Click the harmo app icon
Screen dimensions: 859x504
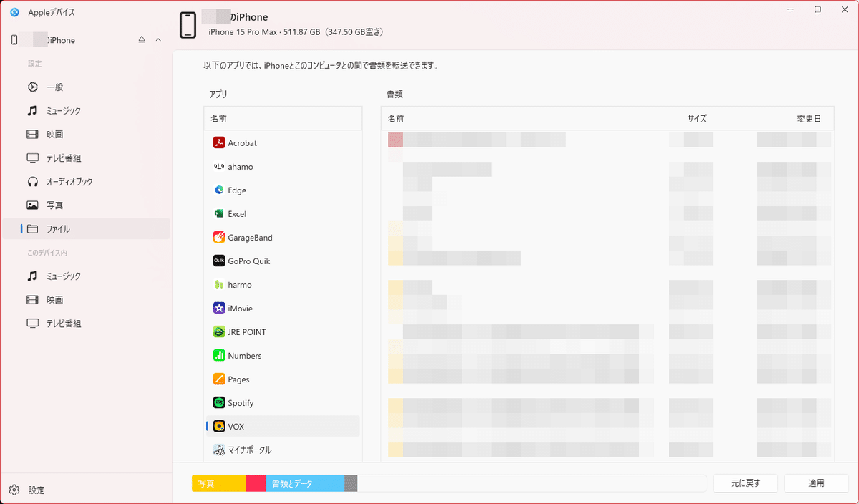tap(219, 284)
